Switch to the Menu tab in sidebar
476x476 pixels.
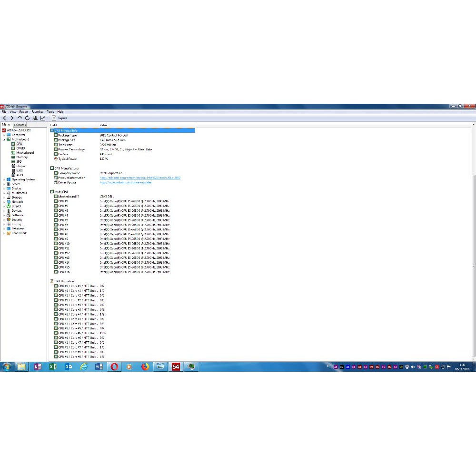[x=6, y=124]
